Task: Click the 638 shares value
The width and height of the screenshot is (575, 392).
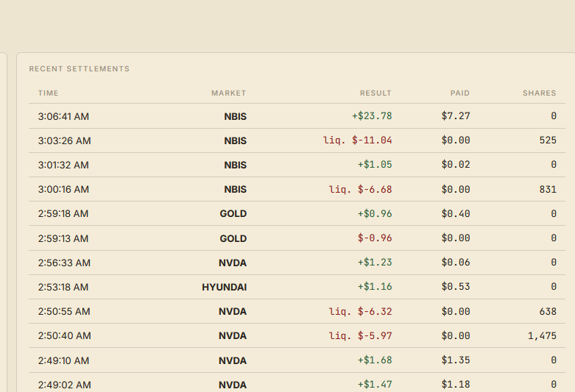Action: (548, 311)
